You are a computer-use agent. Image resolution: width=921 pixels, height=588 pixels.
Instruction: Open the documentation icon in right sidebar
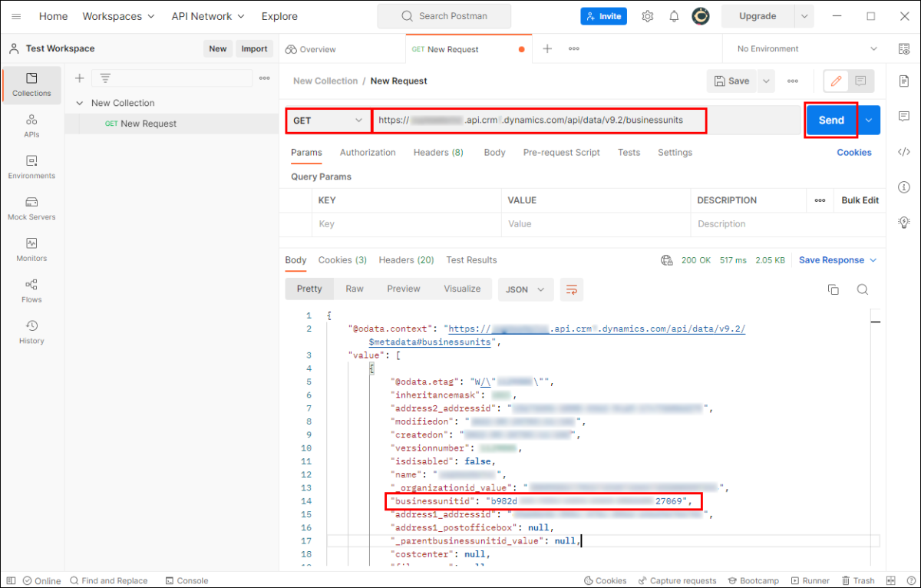(904, 80)
